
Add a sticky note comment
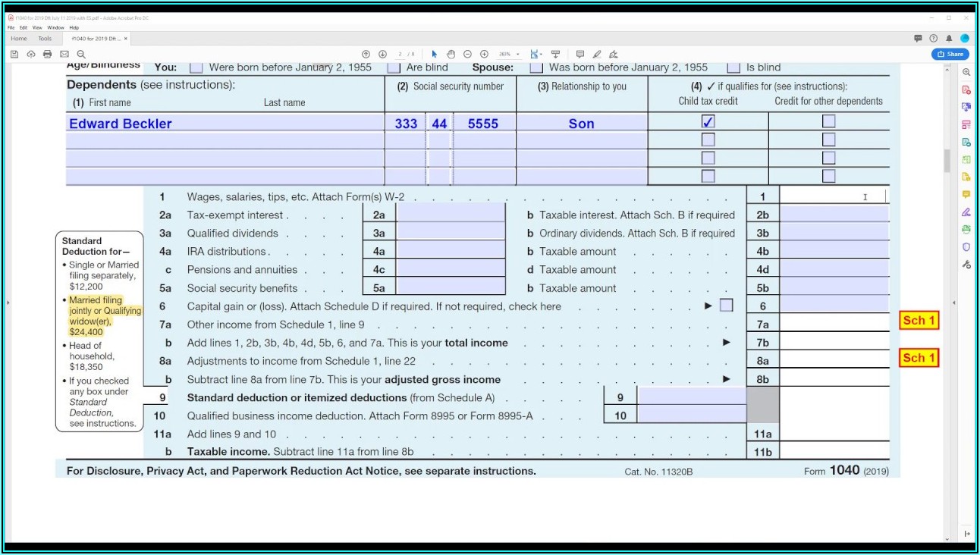pyautogui.click(x=580, y=54)
